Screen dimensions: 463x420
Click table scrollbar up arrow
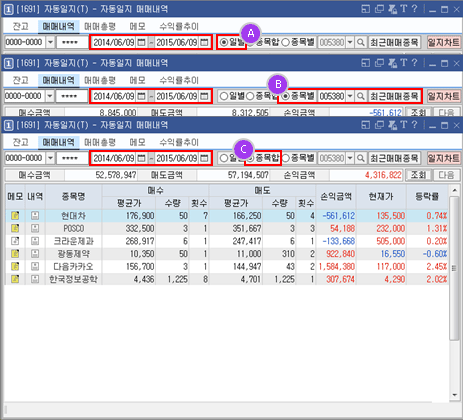[454, 191]
